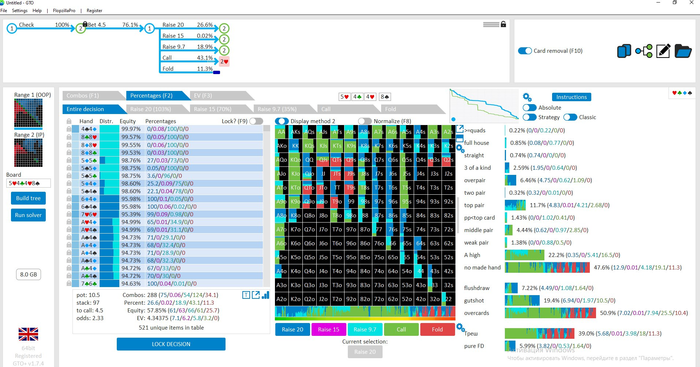700x367 pixels.
Task: Toggle Card removal (F10) switch
Action: [525, 51]
